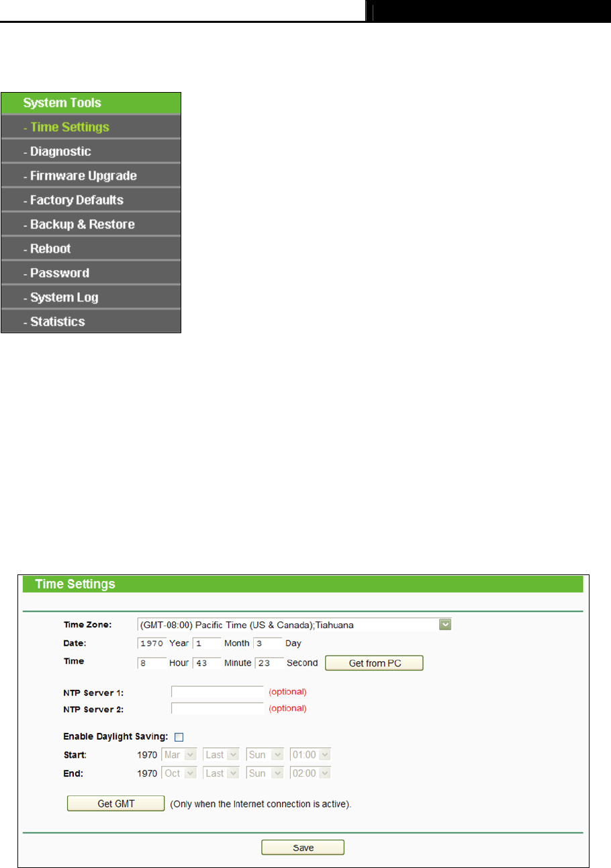Click the Enable Daylight Saving label
The image size is (611, 868).
[115, 738]
